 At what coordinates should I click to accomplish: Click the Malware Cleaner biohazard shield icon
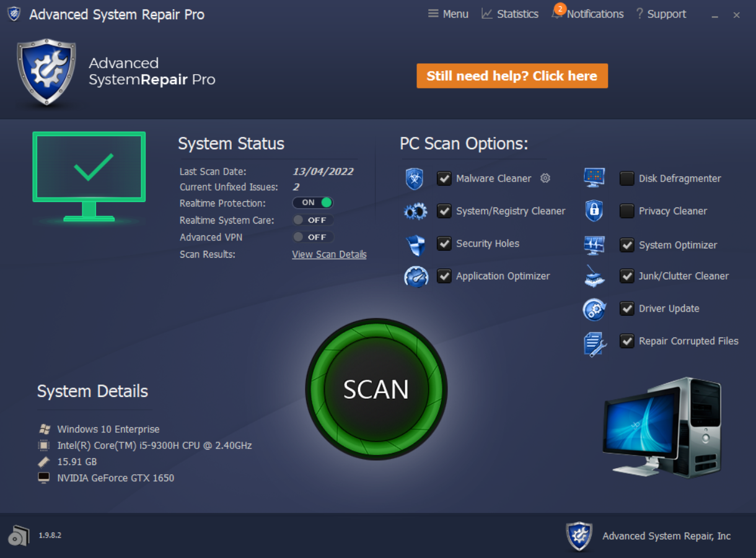pyautogui.click(x=415, y=178)
